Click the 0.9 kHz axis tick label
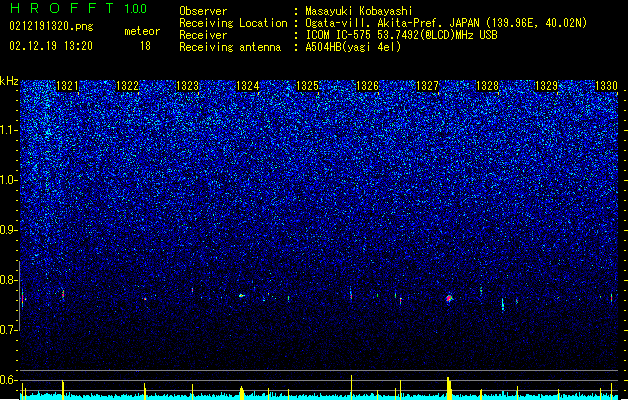The width and height of the screenshot is (629, 400). 9,230
